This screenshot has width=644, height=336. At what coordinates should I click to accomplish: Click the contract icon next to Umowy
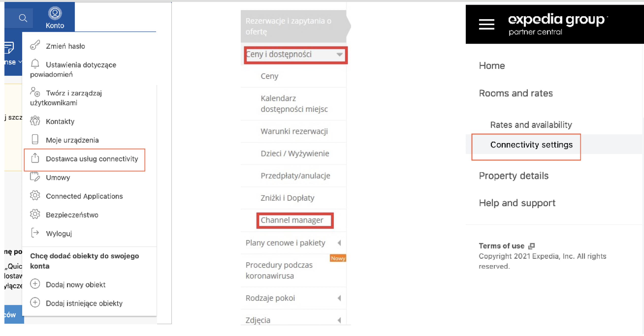click(x=35, y=177)
